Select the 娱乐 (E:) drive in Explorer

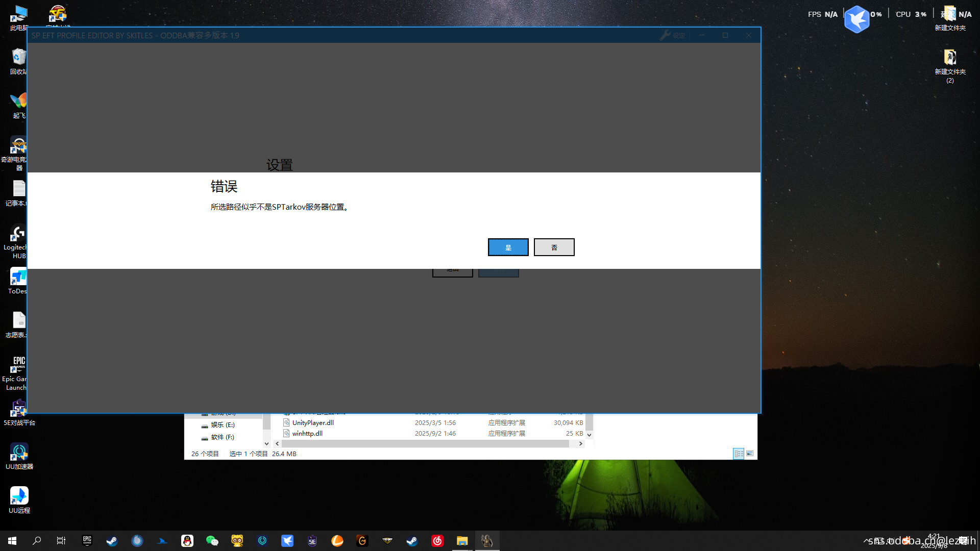pyautogui.click(x=218, y=424)
